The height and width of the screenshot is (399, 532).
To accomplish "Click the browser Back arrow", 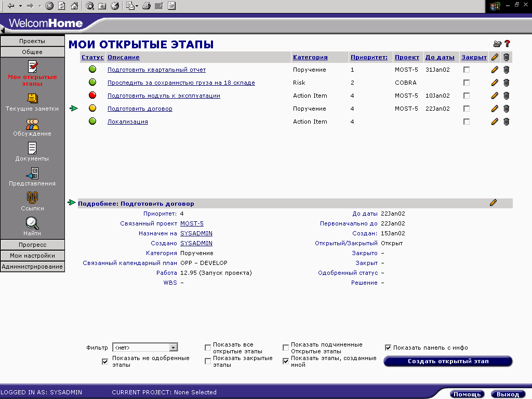I will 11,6.
